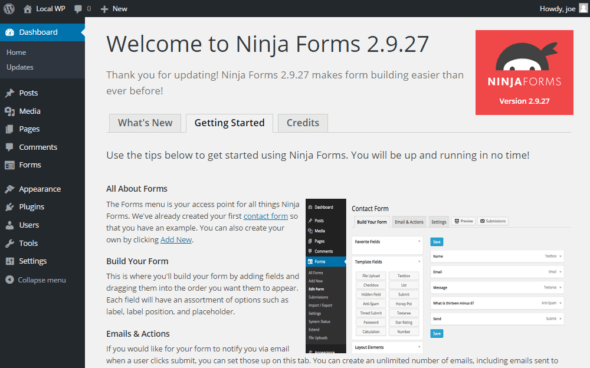
Task: Click the Users person icon
Action: pos(10,225)
